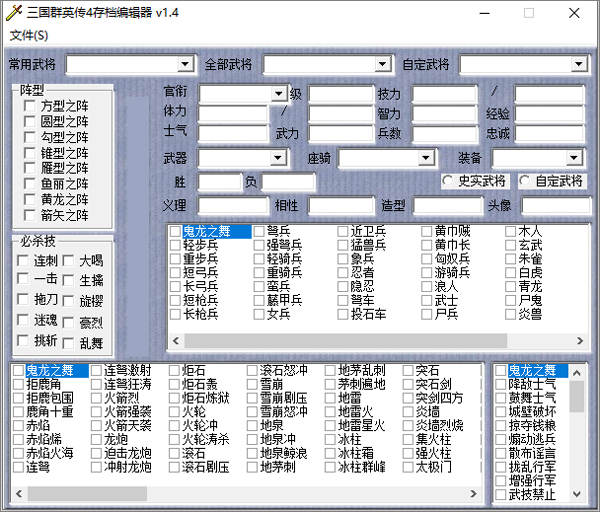Check the 连刺 special skill

point(23,261)
